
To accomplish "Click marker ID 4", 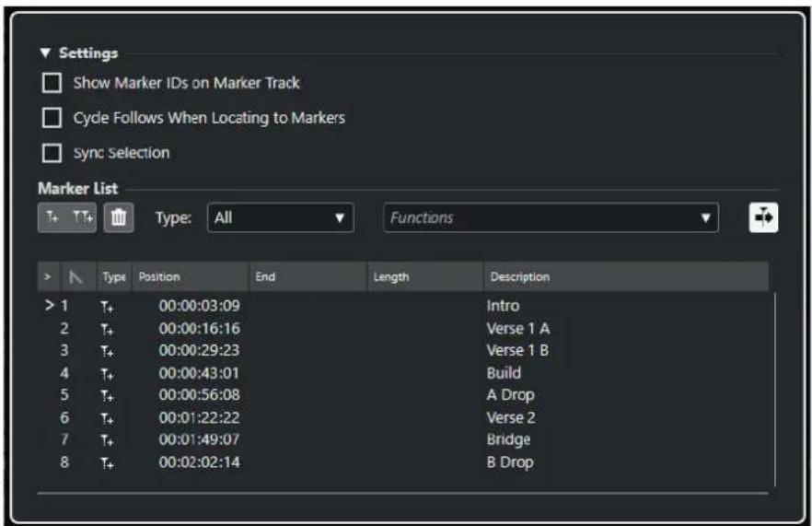I will 64,372.
